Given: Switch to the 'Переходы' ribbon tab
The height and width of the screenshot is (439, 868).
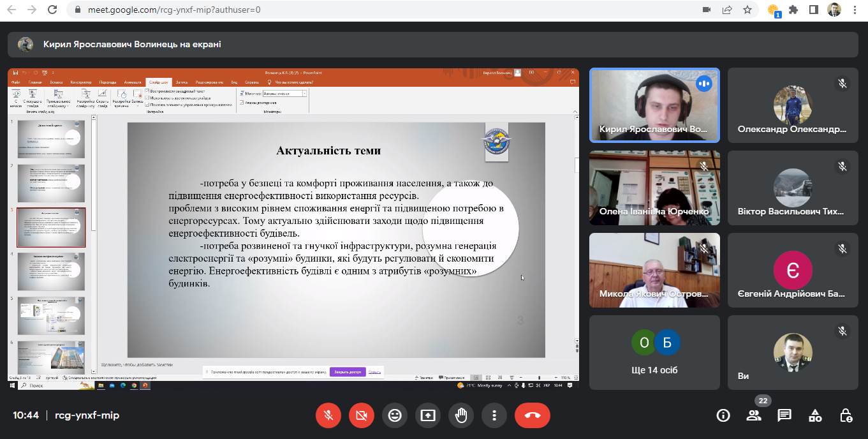Looking at the screenshot, I should 108,82.
